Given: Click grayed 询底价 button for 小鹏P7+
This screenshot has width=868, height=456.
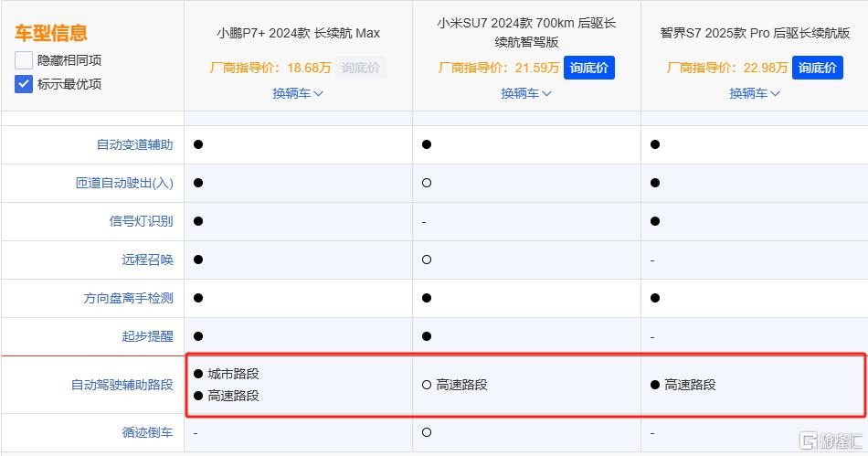Looking at the screenshot, I should [x=361, y=68].
